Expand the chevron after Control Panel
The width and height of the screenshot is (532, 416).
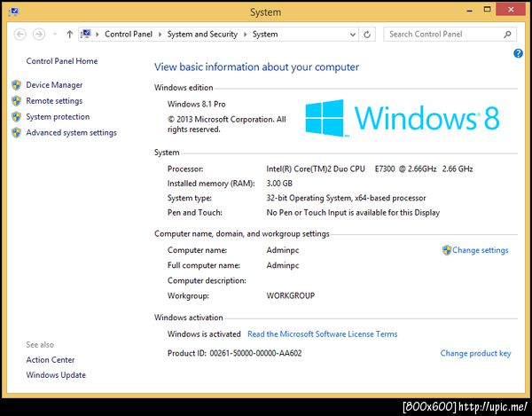[x=160, y=35]
